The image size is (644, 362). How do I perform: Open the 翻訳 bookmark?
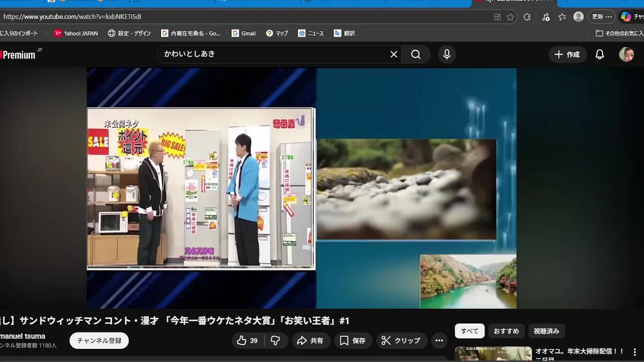345,33
